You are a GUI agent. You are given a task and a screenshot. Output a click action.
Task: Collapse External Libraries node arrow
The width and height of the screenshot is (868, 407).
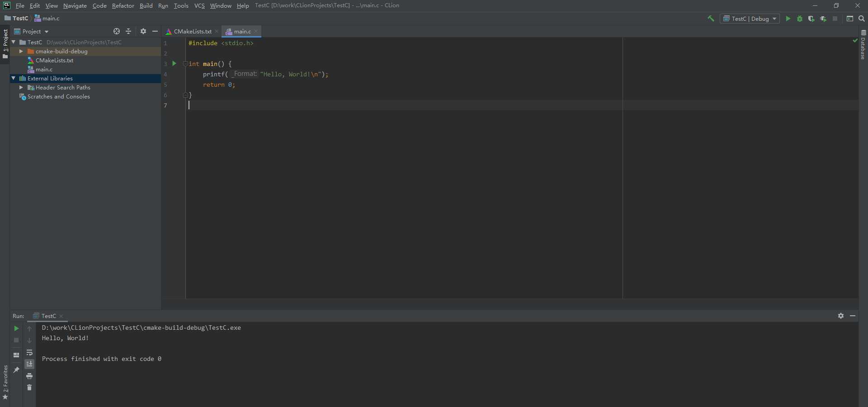pyautogui.click(x=14, y=78)
